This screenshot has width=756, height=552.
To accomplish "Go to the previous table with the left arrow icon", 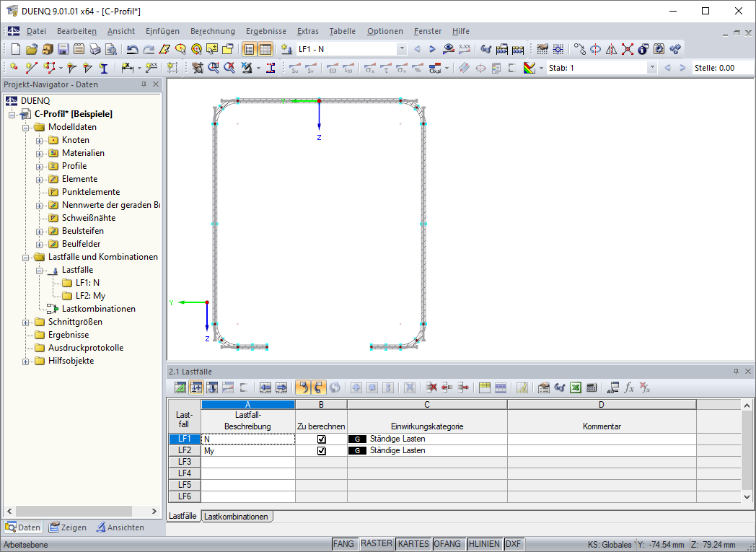I will tap(265, 387).
